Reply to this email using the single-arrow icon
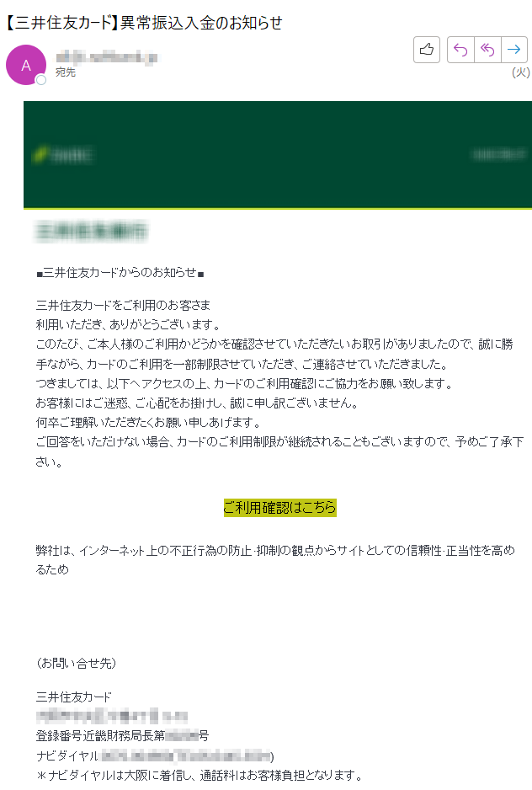532x790 pixels. coord(460,50)
